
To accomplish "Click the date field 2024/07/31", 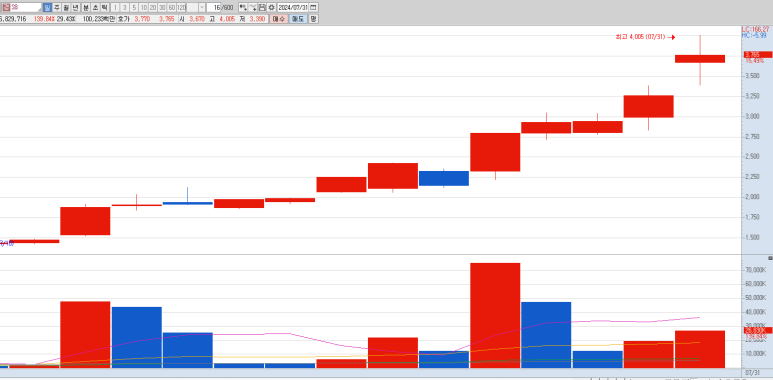I will point(293,7).
